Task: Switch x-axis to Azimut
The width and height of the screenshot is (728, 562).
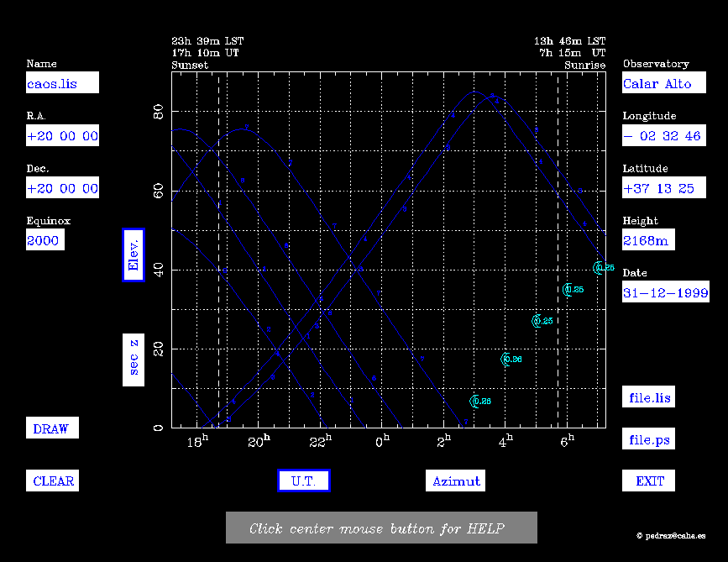Action: [456, 481]
